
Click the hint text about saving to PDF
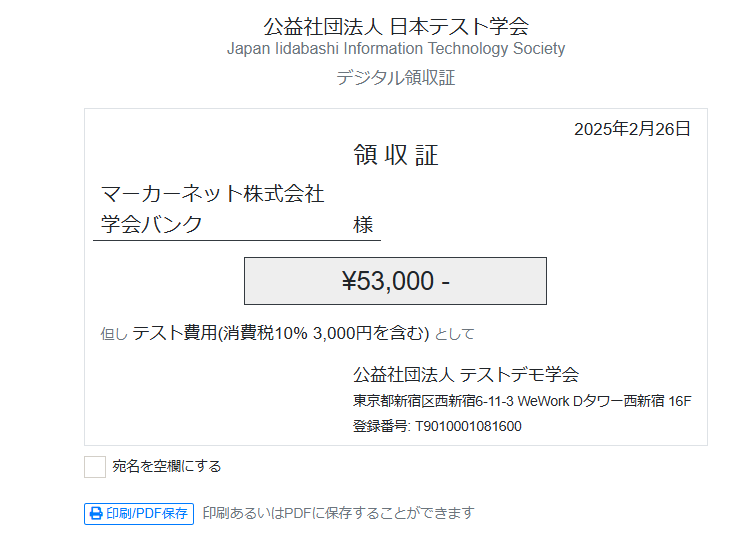(x=338, y=513)
